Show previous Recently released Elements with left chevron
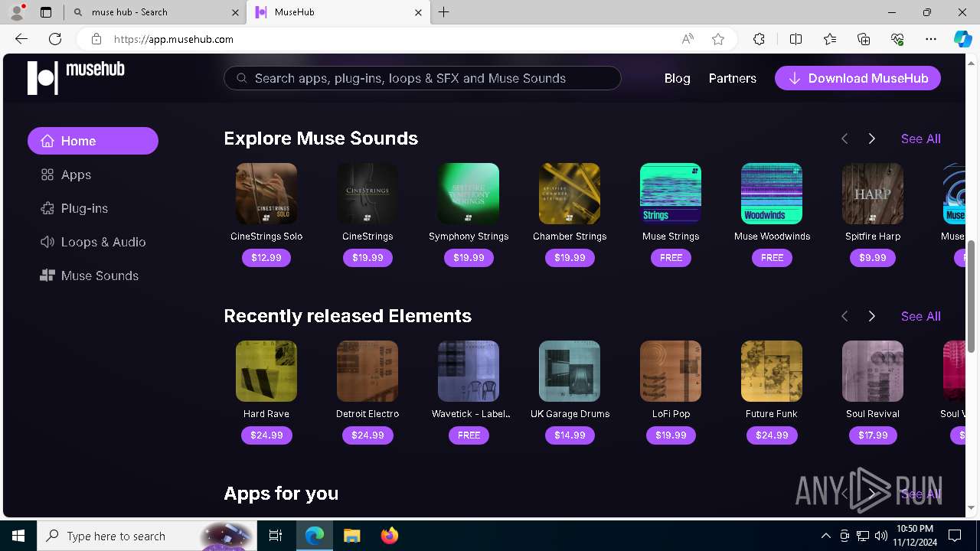The image size is (980, 551). tap(844, 316)
